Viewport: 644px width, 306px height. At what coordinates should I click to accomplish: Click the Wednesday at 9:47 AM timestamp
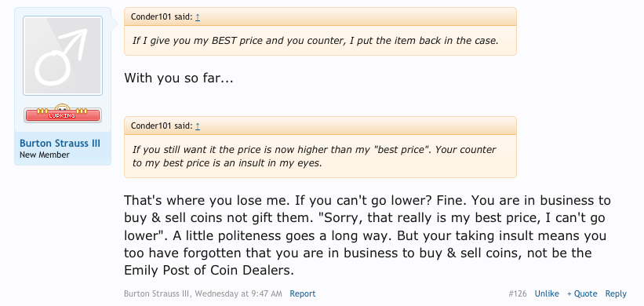click(238, 293)
